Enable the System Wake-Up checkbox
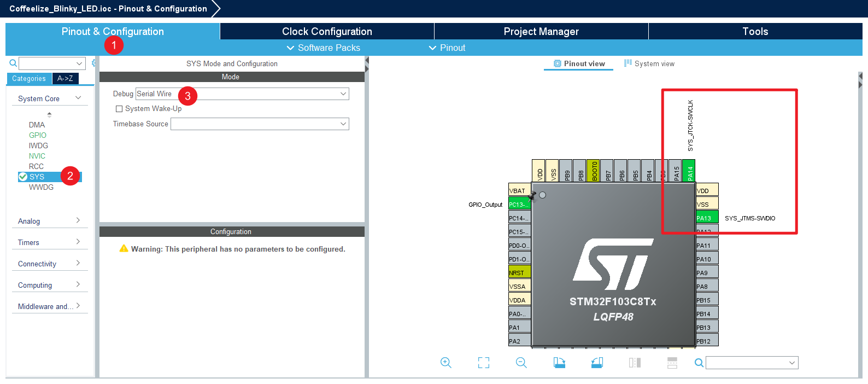 (119, 109)
